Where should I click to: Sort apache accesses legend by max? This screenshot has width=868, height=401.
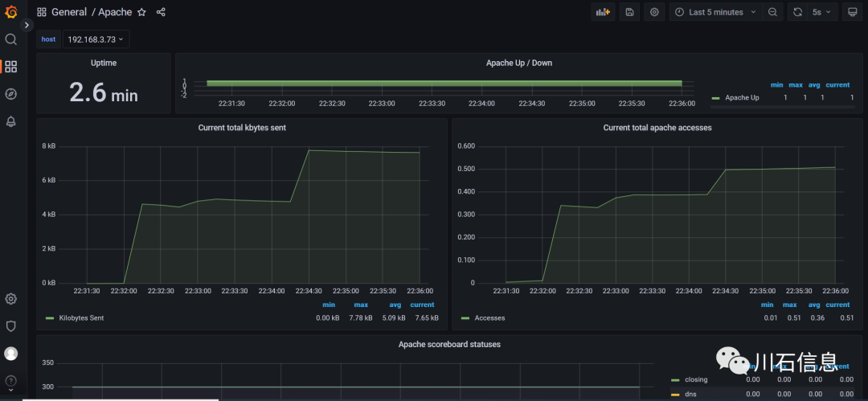tap(790, 305)
